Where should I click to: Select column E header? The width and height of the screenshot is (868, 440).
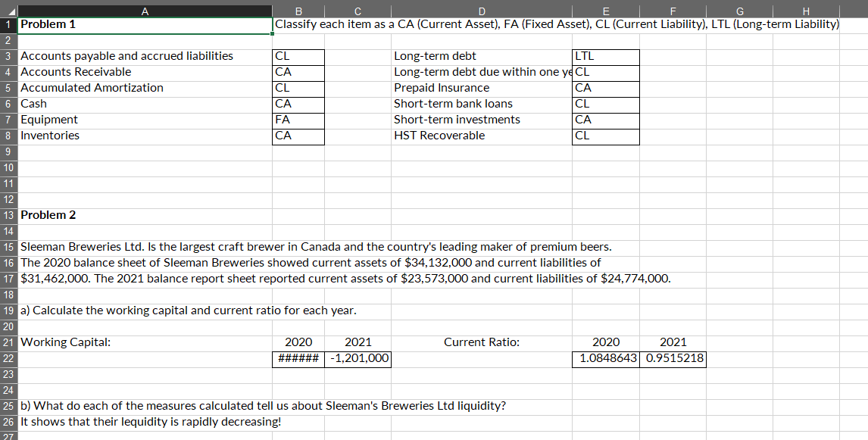(x=605, y=11)
